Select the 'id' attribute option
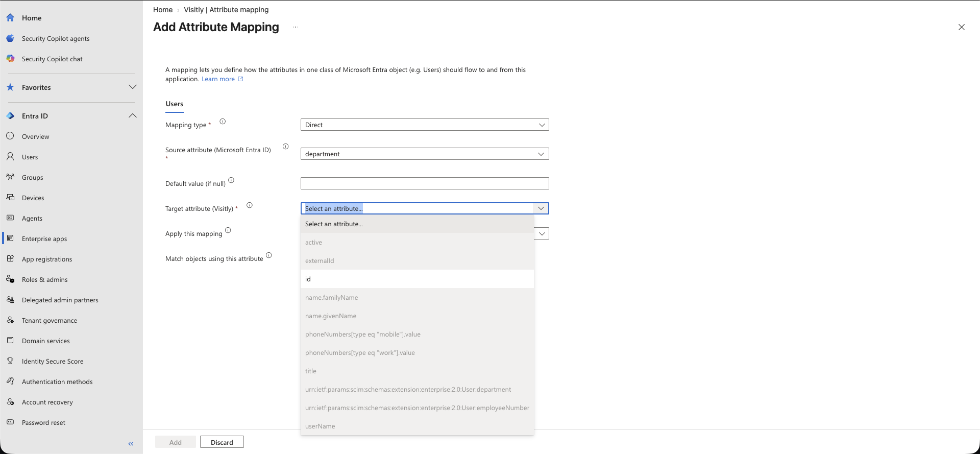Screen dimensions: 980x454 (x=417, y=279)
